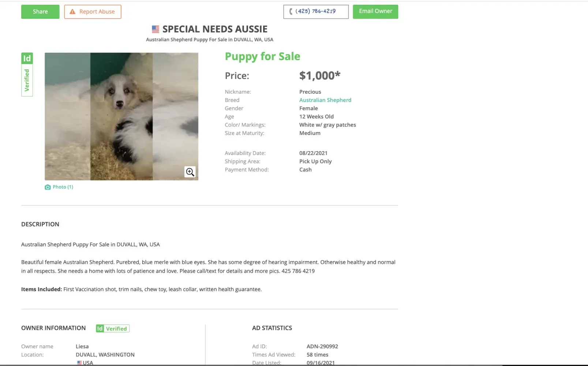
Task: Click the vertical Id Verified badge
Action: [27, 74]
